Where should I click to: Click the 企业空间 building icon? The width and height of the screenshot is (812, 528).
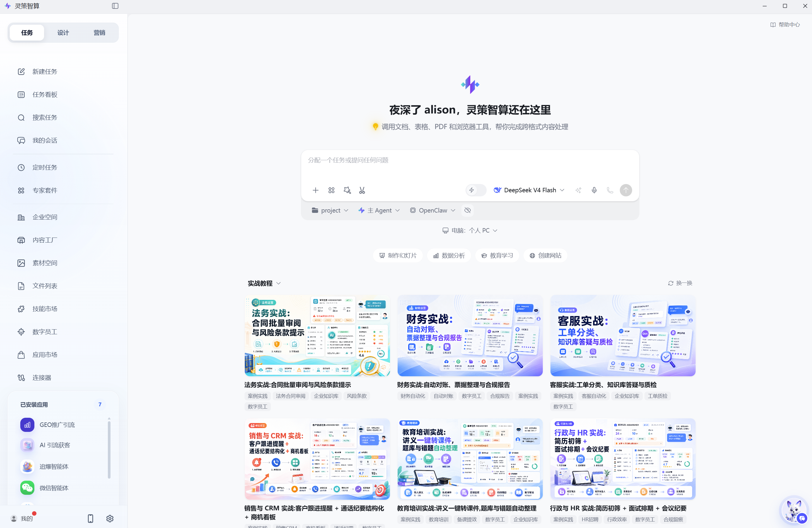(x=21, y=217)
